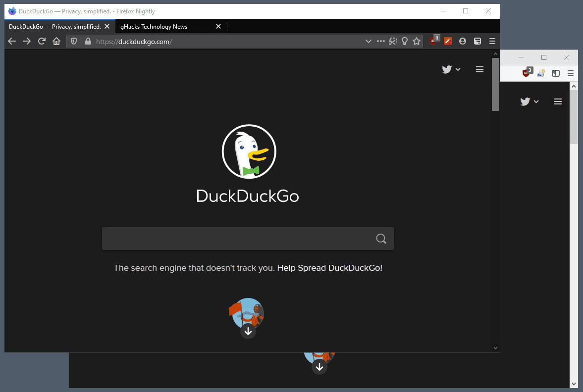Image resolution: width=583 pixels, height=392 pixels.
Task: Click the images extension icon in background window
Action: click(x=541, y=73)
